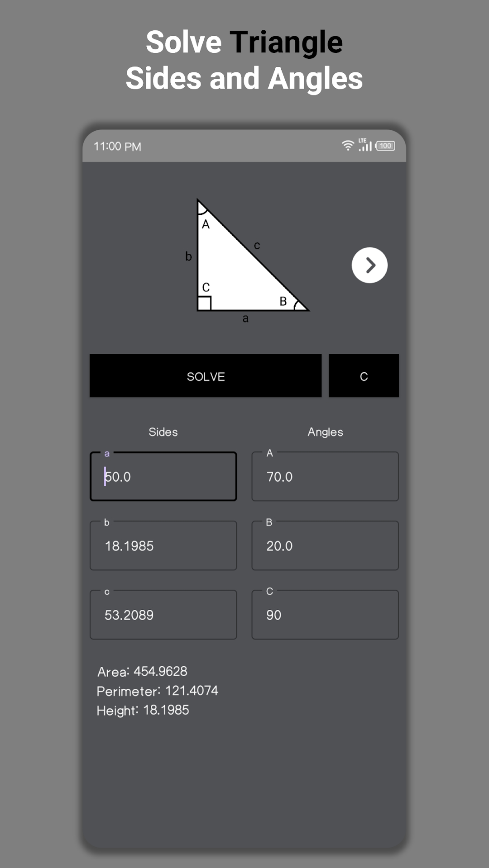
Task: Select the angle B input field
Action: coord(325,546)
